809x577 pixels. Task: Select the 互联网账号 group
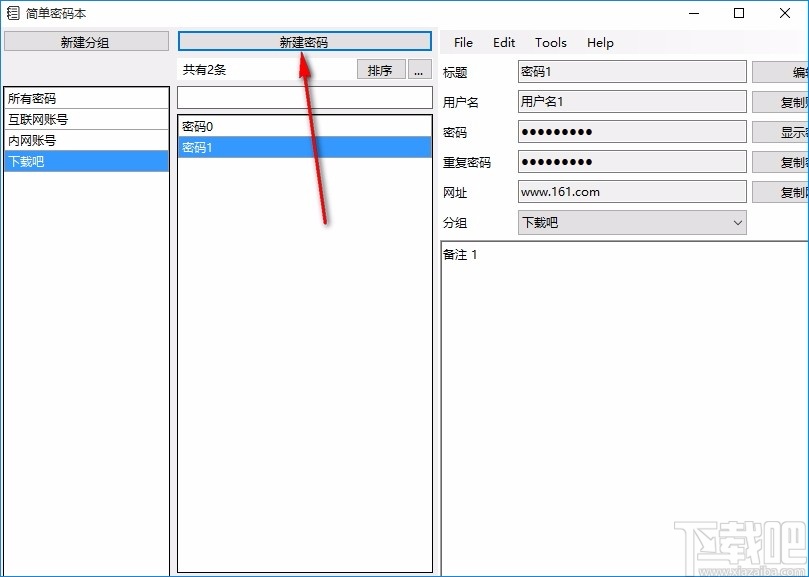pyautogui.click(x=87, y=119)
